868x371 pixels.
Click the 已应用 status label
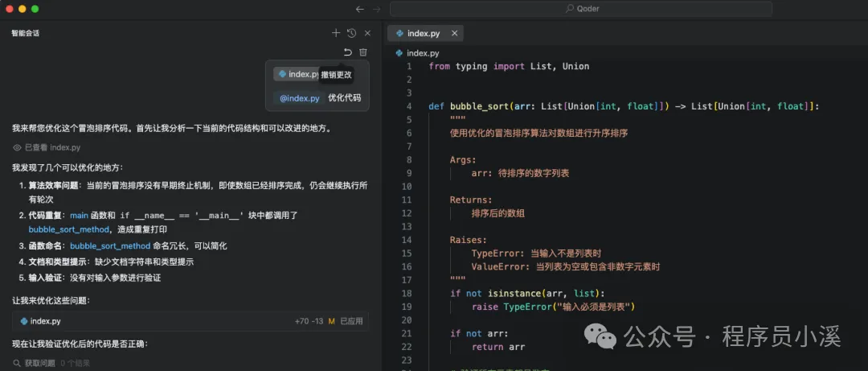tap(351, 321)
